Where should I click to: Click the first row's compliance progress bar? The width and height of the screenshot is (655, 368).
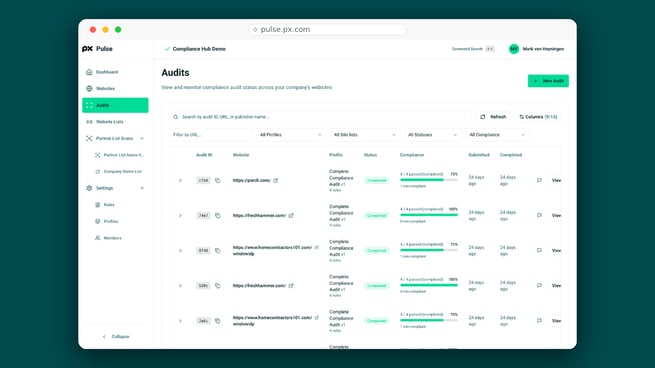click(429, 180)
